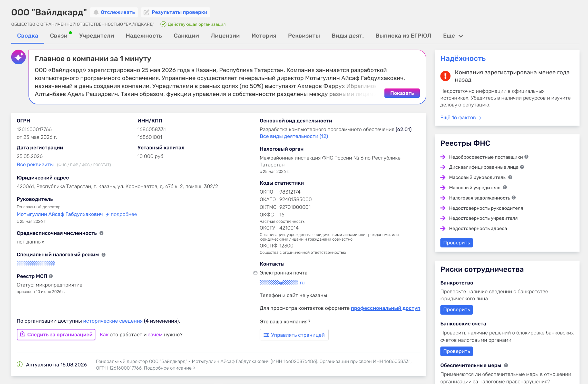Screen dimensions: 588x384
Task: Click the envelope icon near Электронная почта
Action: point(255,273)
